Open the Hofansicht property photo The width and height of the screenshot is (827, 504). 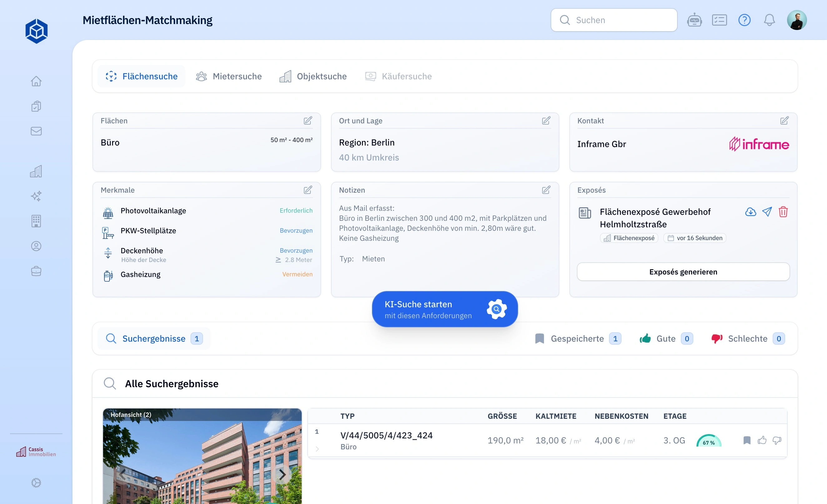click(x=202, y=456)
